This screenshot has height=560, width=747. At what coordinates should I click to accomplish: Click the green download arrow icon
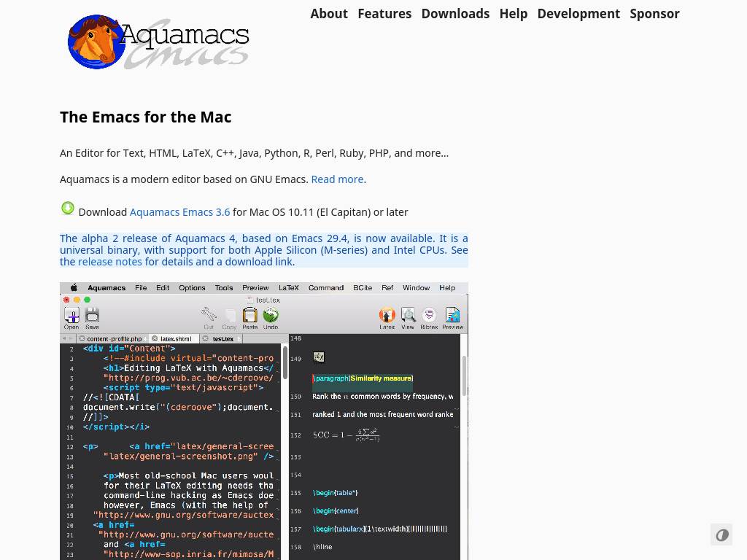coord(68,208)
